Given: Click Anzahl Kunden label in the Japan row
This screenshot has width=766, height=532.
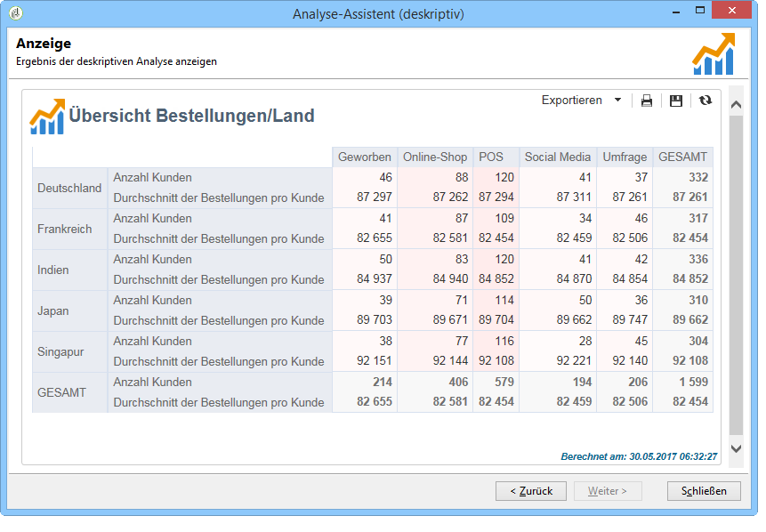Looking at the screenshot, I should click(x=152, y=301).
